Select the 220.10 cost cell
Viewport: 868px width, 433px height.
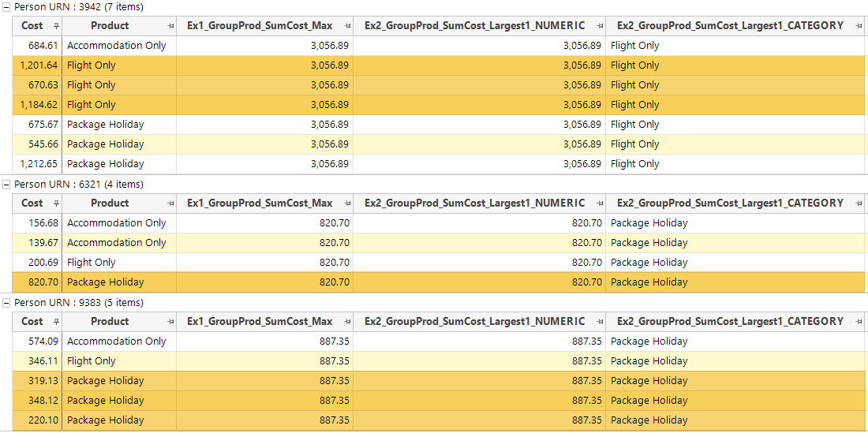[x=37, y=420]
